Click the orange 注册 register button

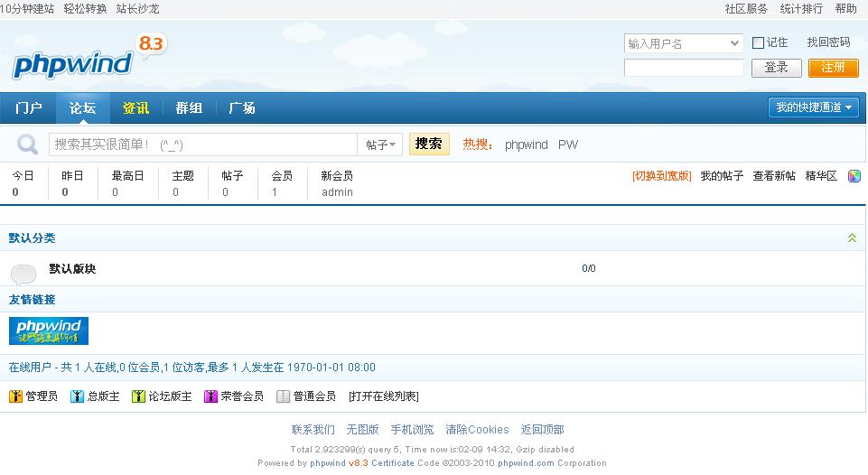(833, 68)
